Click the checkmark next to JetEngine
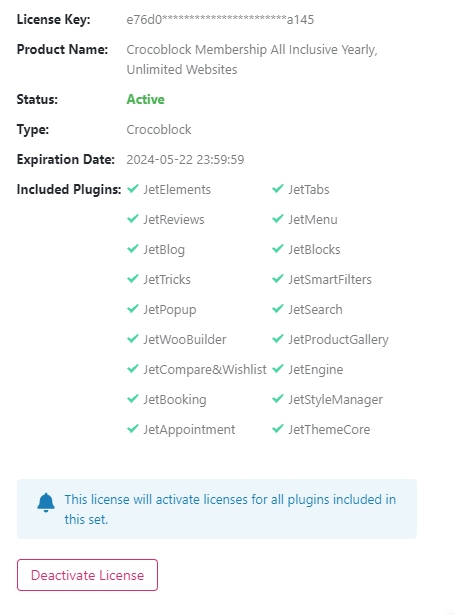Viewport: 454px width, 615px height. coord(278,369)
